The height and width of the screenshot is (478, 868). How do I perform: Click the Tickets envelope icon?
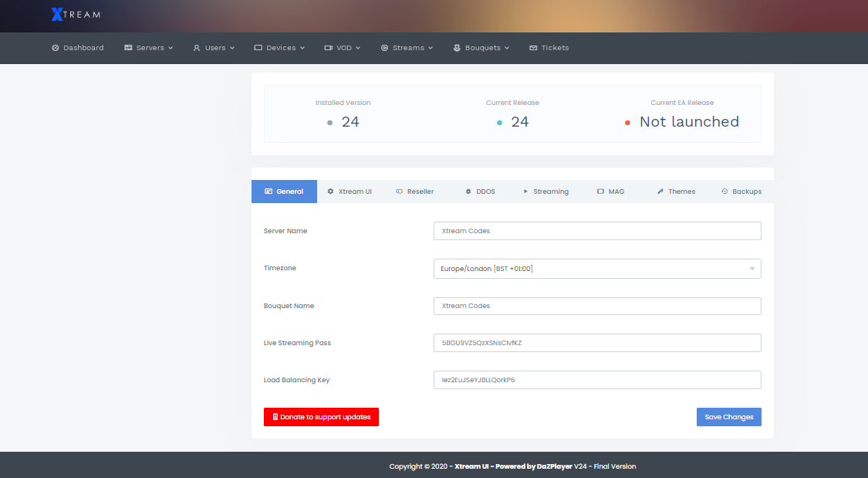533,48
